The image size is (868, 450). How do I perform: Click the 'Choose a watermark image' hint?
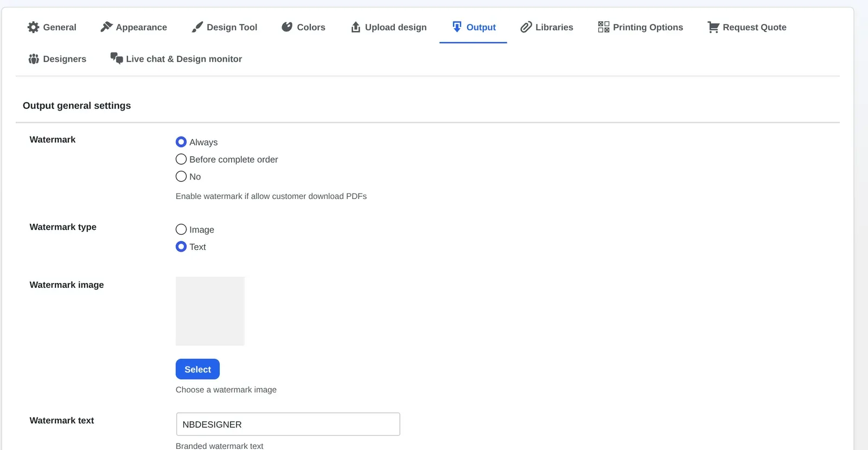pos(226,390)
